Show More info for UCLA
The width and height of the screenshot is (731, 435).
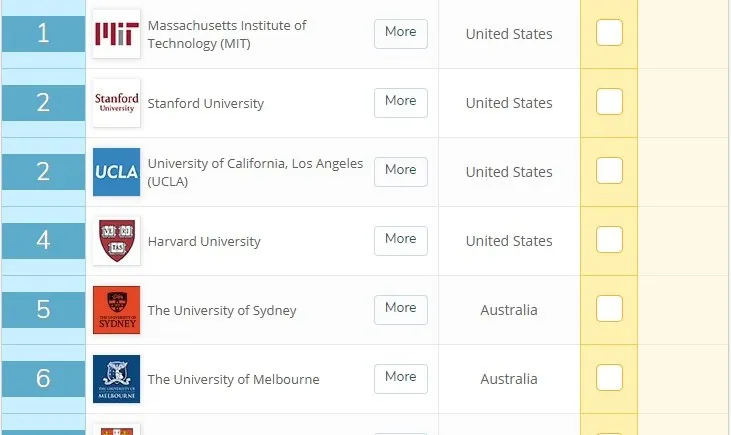pos(400,171)
